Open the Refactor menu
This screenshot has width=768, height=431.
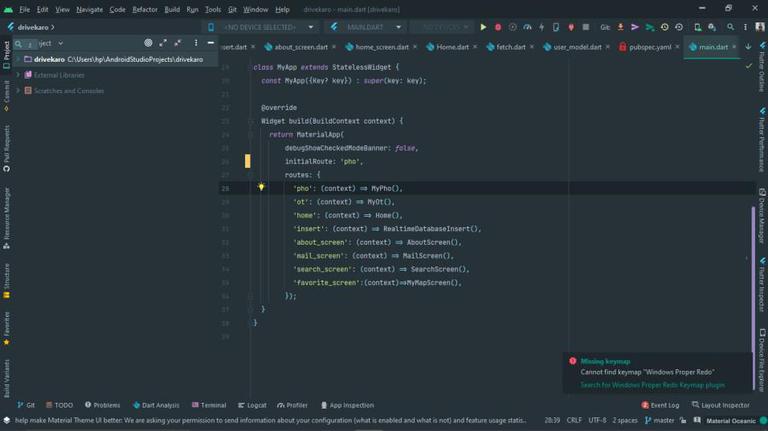[x=145, y=9]
